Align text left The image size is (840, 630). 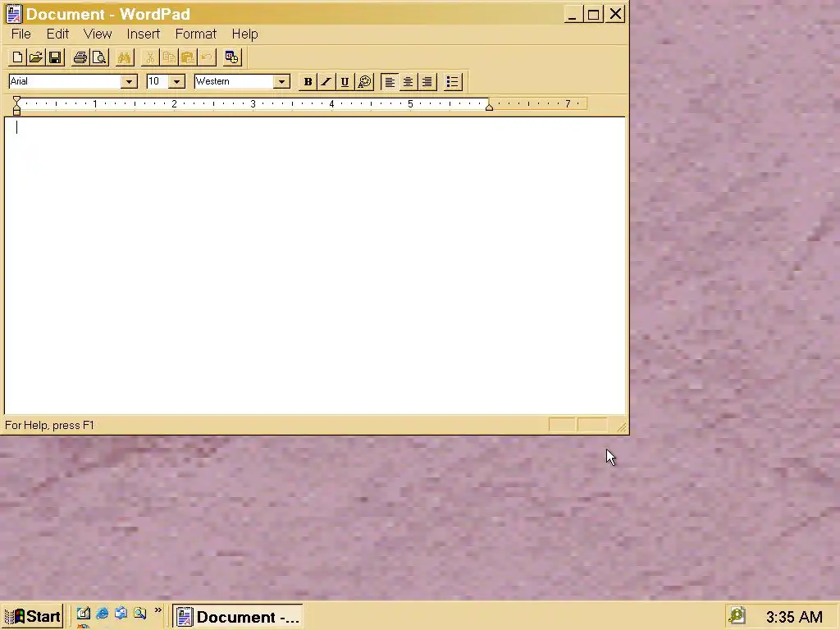point(390,82)
